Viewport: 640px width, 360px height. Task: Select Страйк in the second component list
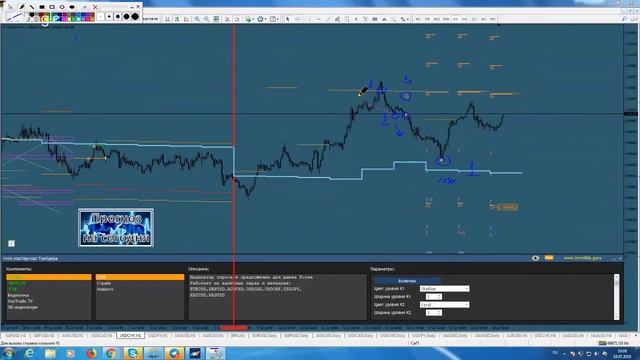[x=104, y=283]
